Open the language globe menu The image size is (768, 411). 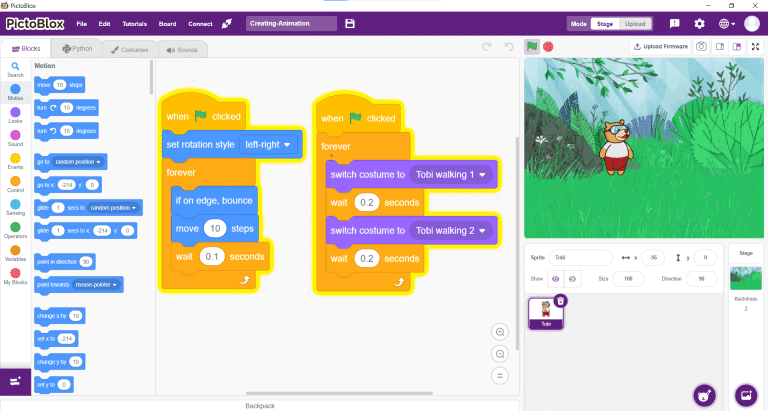726,24
